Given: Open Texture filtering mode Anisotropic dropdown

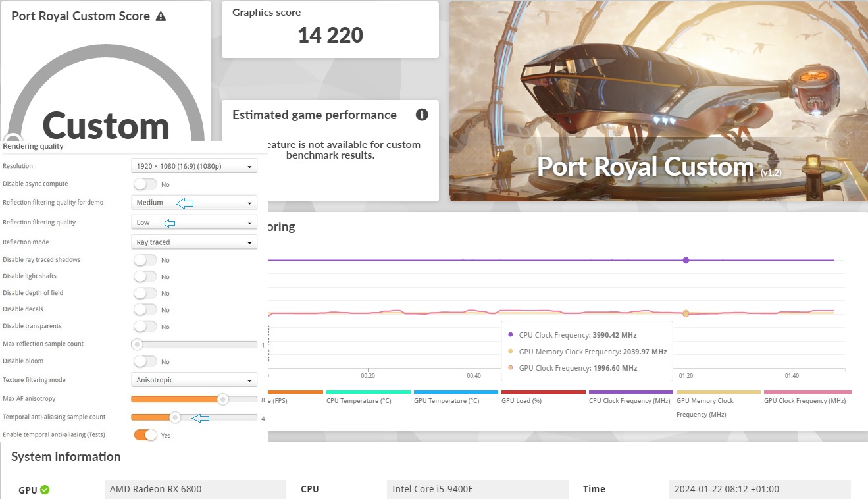Looking at the screenshot, I should point(194,380).
